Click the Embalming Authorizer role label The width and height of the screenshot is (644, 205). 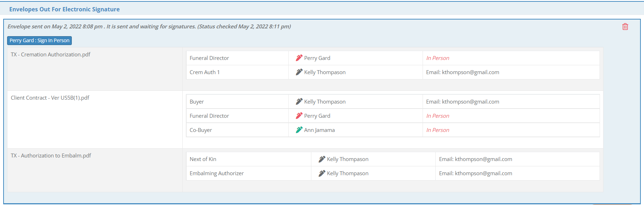[216, 173]
